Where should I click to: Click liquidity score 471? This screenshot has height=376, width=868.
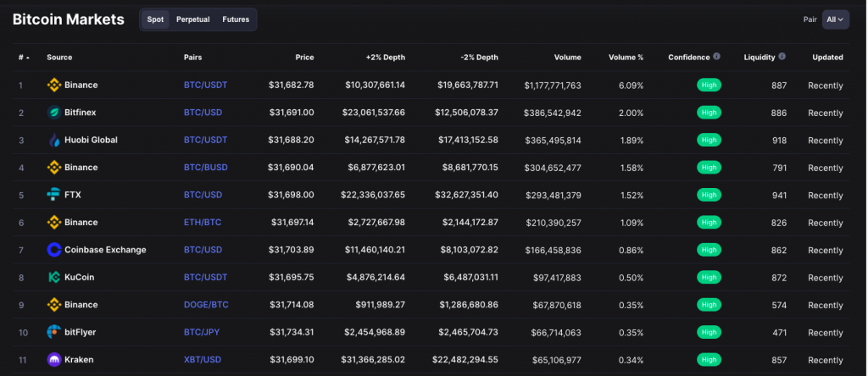tap(780, 332)
